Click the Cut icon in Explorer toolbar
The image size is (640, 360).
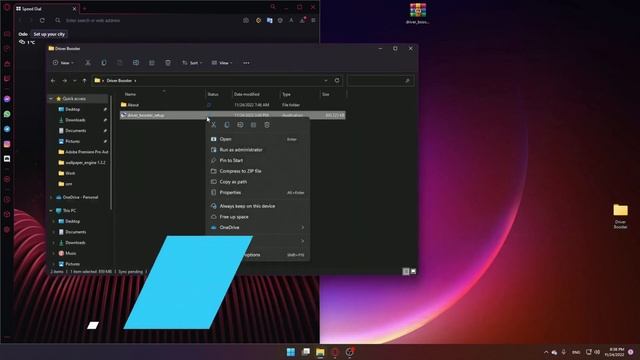(88, 63)
